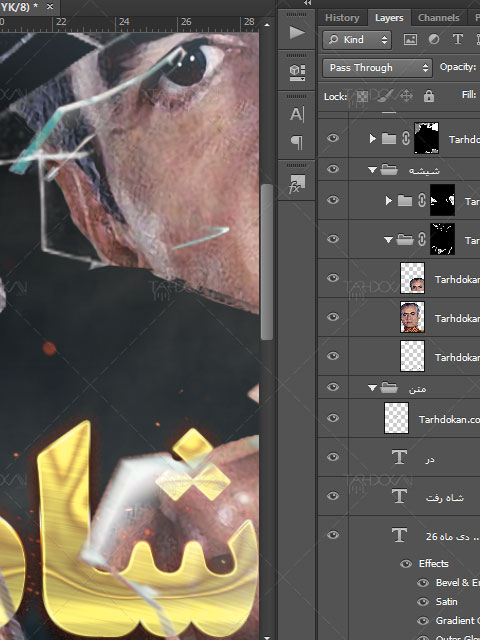
Task: Click the Effects label
Action: [433, 564]
